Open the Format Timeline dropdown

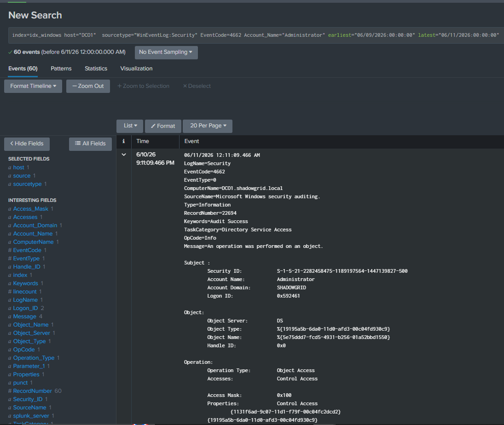pos(33,86)
